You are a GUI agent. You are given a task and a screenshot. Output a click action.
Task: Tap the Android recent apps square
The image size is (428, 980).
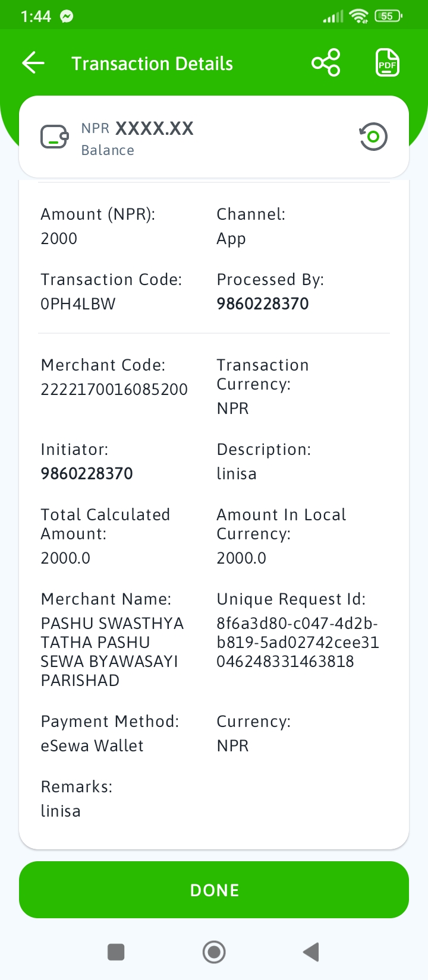tap(116, 952)
